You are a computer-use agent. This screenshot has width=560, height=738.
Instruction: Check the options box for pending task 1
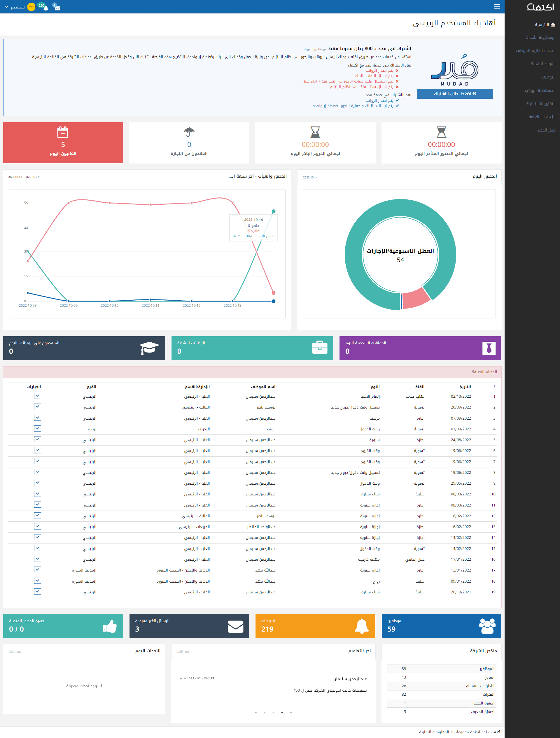[x=37, y=396]
